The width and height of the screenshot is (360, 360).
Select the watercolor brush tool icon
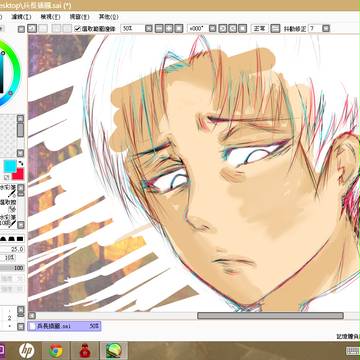[x=11, y=191]
